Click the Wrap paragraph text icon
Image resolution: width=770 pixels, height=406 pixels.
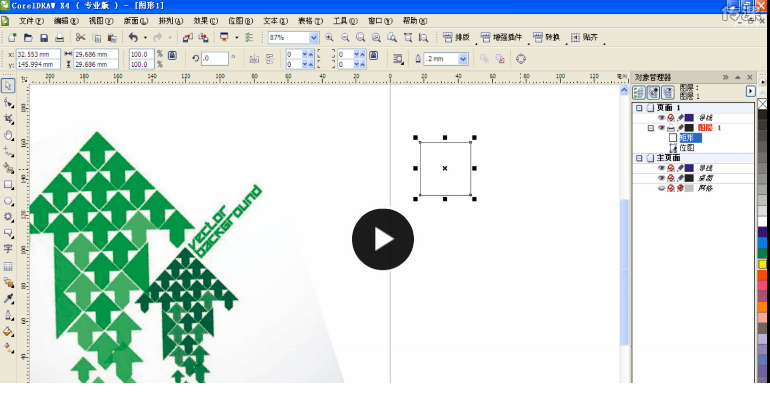pos(398,59)
